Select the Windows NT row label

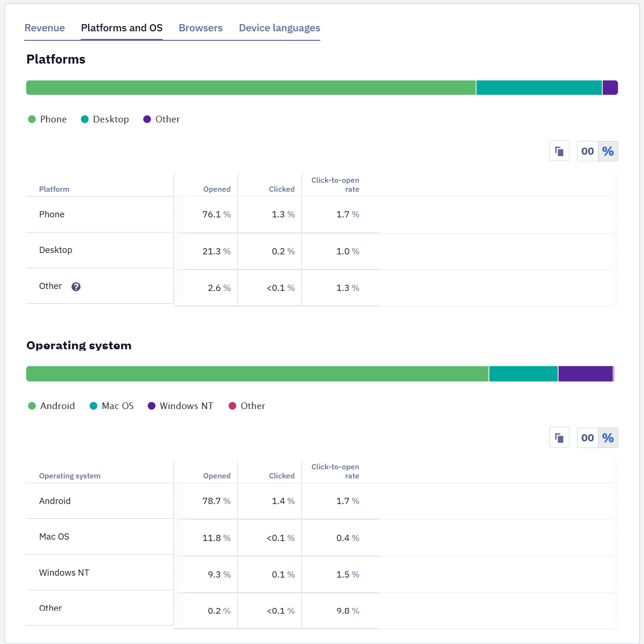coord(64,573)
